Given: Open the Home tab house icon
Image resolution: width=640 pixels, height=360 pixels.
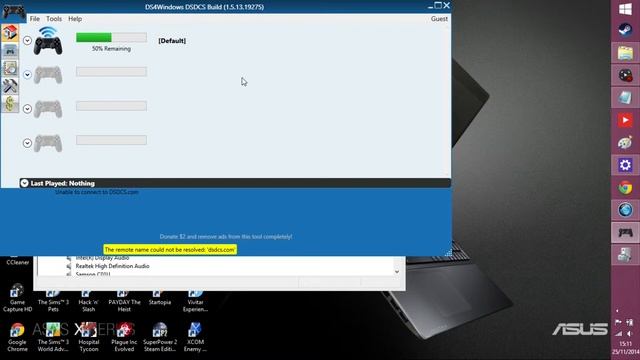Looking at the screenshot, I should [x=10, y=32].
